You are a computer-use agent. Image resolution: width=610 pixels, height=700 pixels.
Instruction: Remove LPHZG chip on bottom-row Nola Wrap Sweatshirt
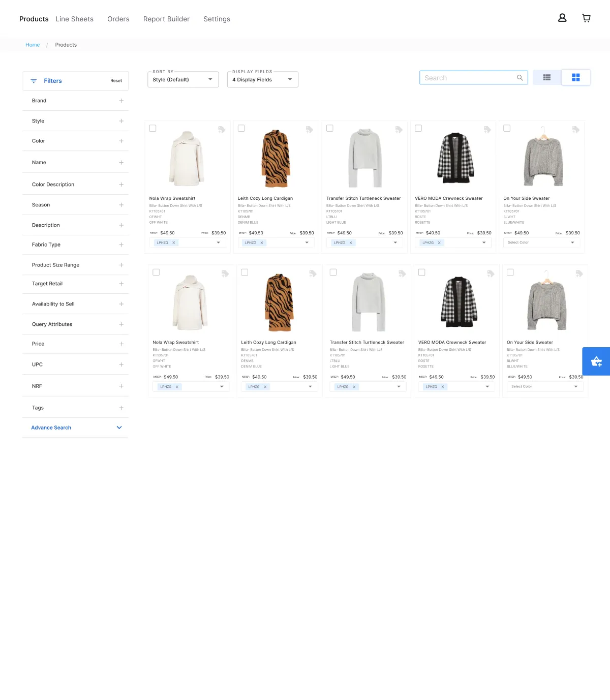tap(177, 387)
